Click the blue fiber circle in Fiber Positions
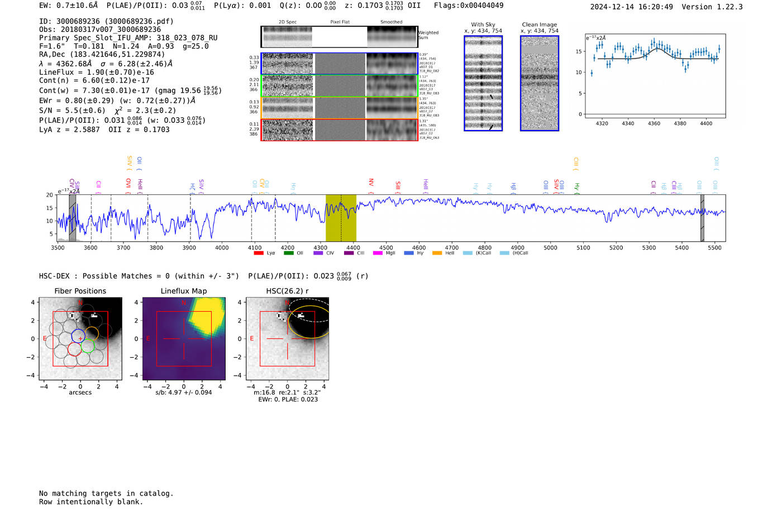782x532 pixels. coord(78,336)
